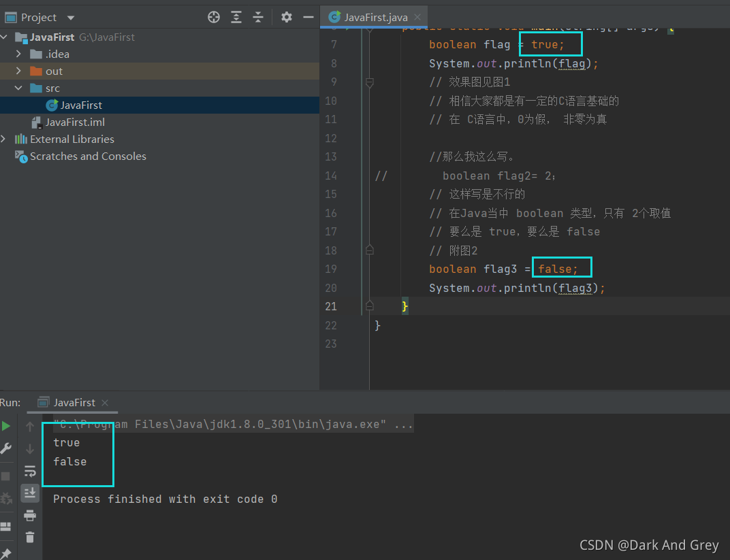Click the java.exe command line in console
This screenshot has width=730, height=560.
(233, 424)
